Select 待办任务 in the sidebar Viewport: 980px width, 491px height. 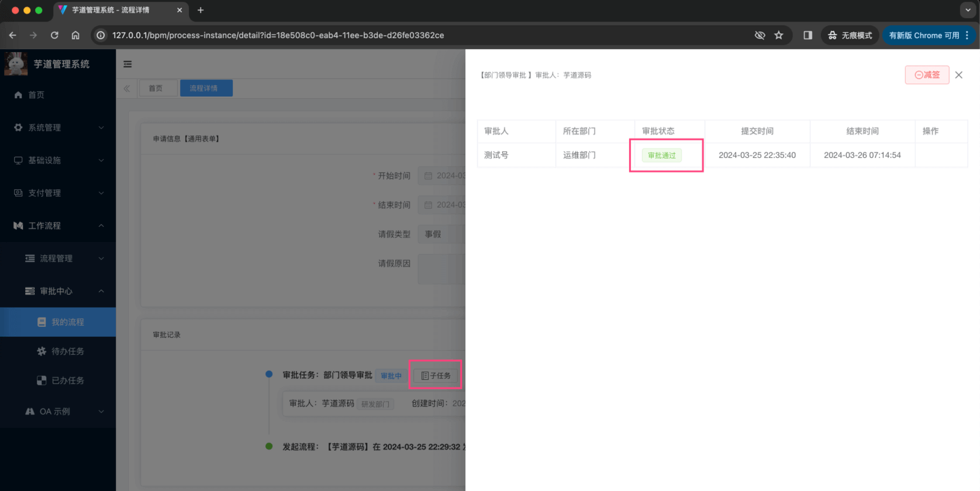click(67, 351)
